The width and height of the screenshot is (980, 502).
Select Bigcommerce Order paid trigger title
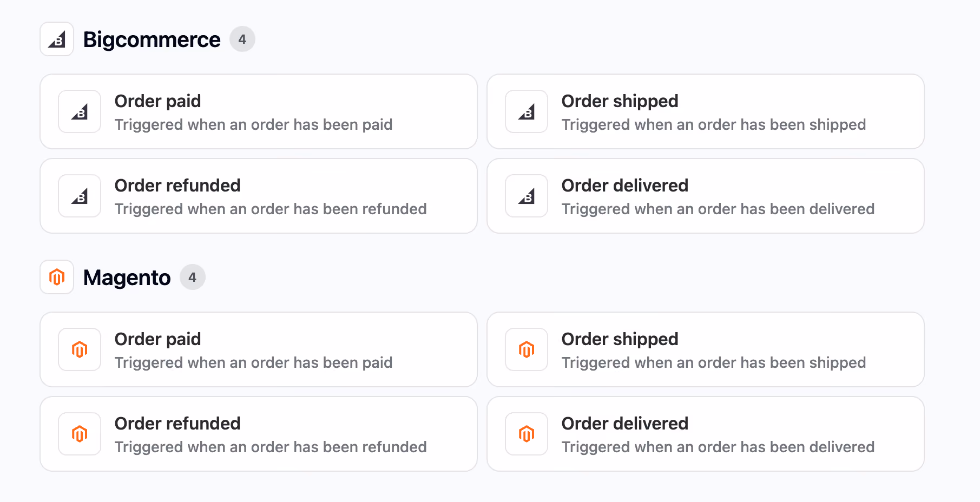pyautogui.click(x=158, y=101)
